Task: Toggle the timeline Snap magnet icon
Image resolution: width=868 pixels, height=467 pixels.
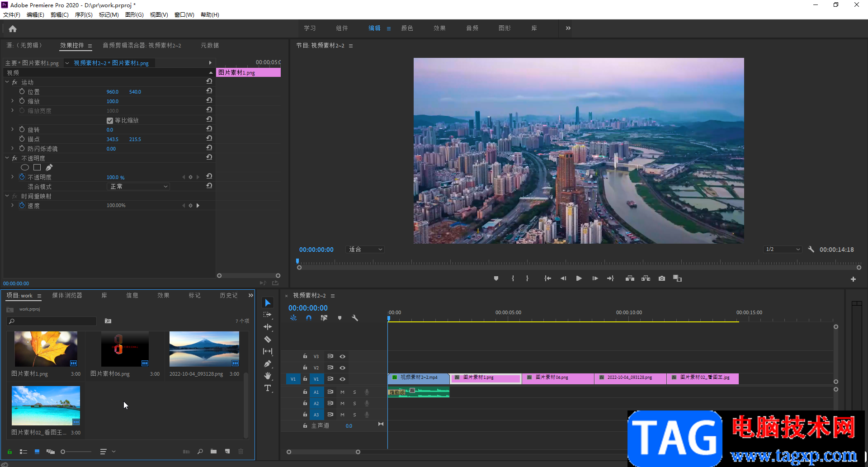Action: [x=309, y=318]
